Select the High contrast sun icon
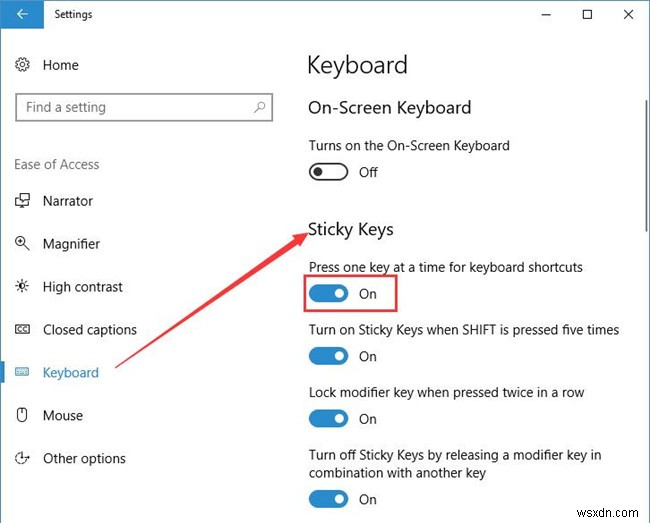Viewport: 650px width, 523px height. click(x=22, y=286)
